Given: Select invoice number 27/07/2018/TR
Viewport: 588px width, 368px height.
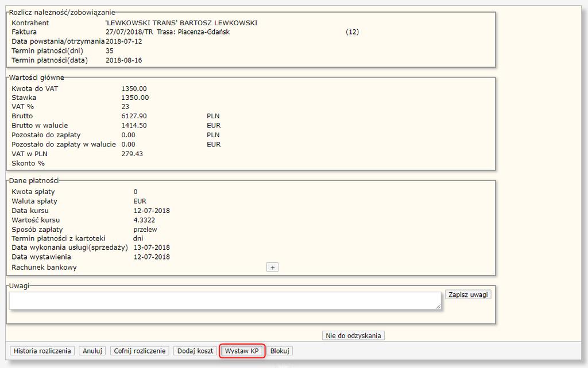Looking at the screenshot, I should click(x=129, y=32).
